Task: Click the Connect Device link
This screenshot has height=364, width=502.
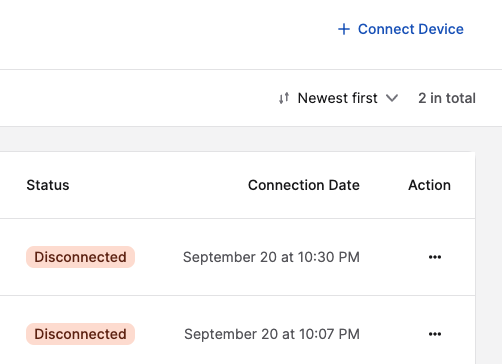Action: (401, 29)
